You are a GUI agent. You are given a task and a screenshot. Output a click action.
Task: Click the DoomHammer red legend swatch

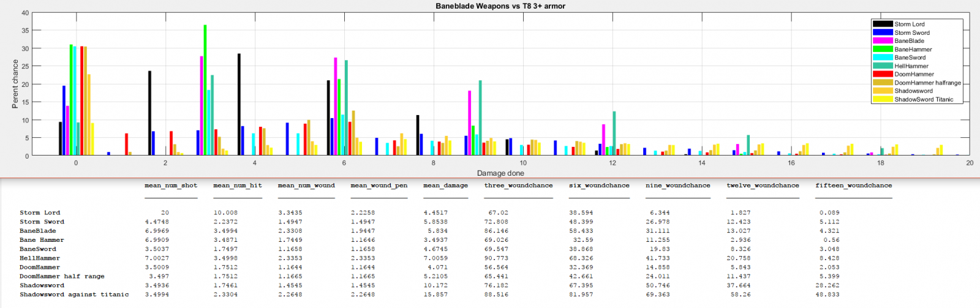[x=883, y=74]
